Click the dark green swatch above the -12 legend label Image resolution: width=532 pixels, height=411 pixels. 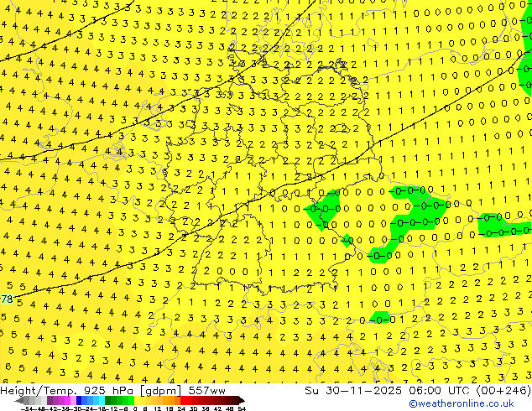pyautogui.click(x=108, y=400)
